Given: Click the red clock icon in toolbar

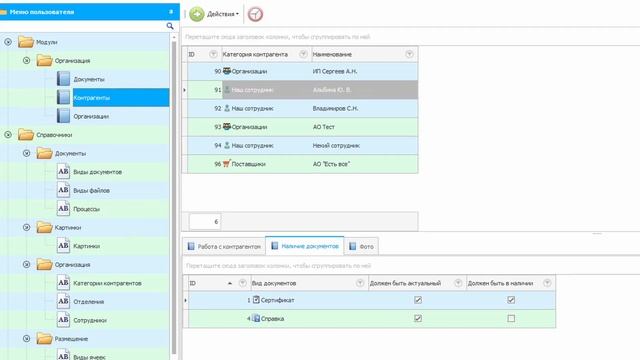Looking at the screenshot, I should (255, 14).
